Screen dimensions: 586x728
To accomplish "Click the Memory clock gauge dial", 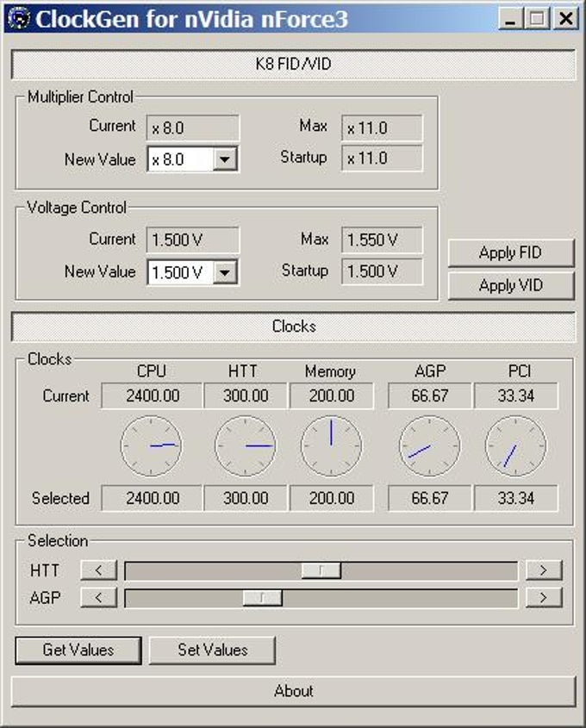I will (331, 445).
